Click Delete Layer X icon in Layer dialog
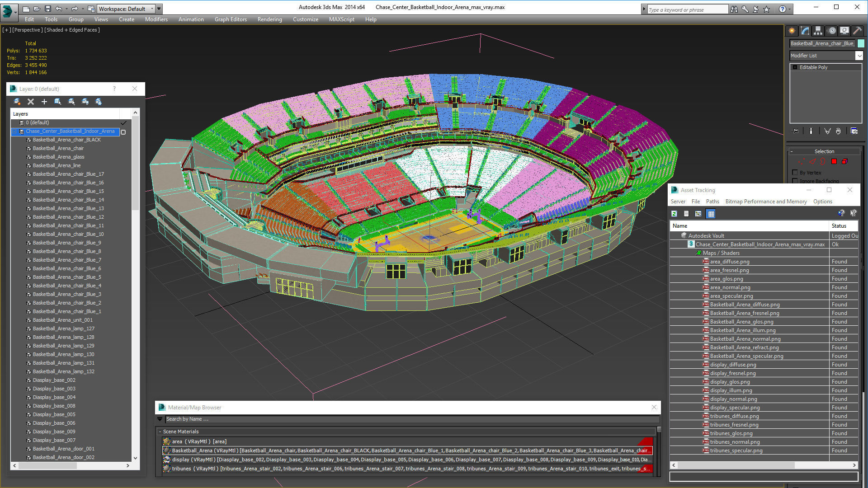868x488 pixels. [x=31, y=102]
